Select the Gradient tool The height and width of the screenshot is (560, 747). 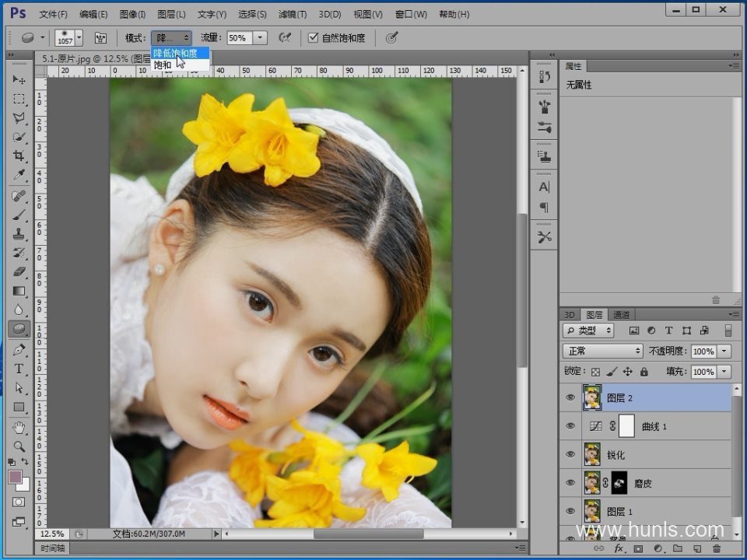tap(19, 291)
